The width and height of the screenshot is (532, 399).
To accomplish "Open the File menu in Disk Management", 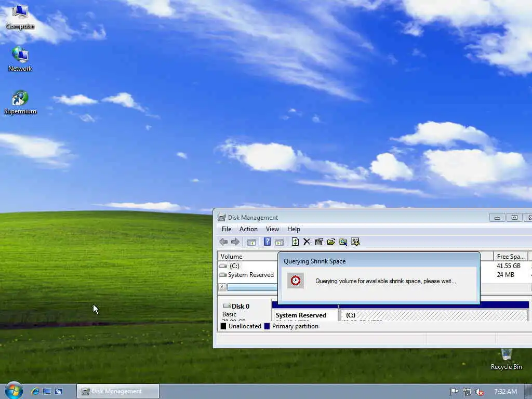I will tap(227, 229).
